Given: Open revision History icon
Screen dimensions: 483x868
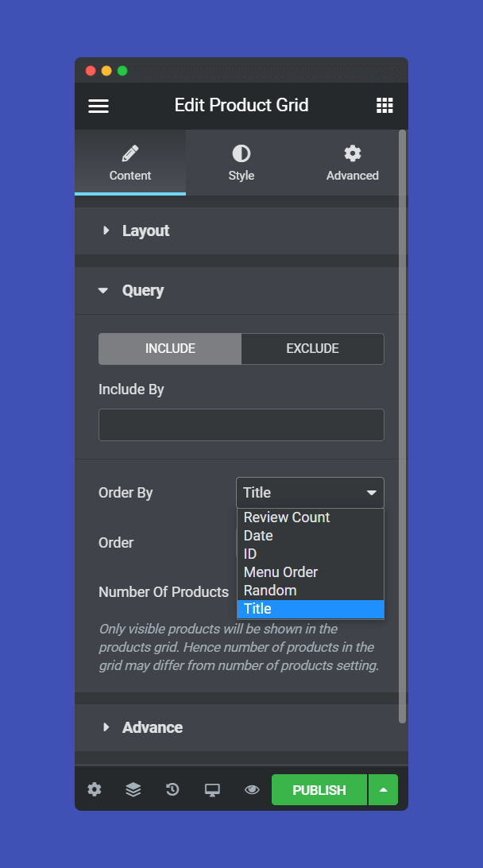Looking at the screenshot, I should pos(172,789).
